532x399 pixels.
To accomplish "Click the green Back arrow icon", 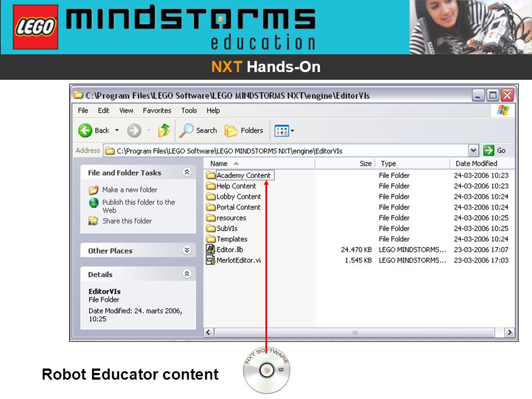I will click(x=85, y=130).
